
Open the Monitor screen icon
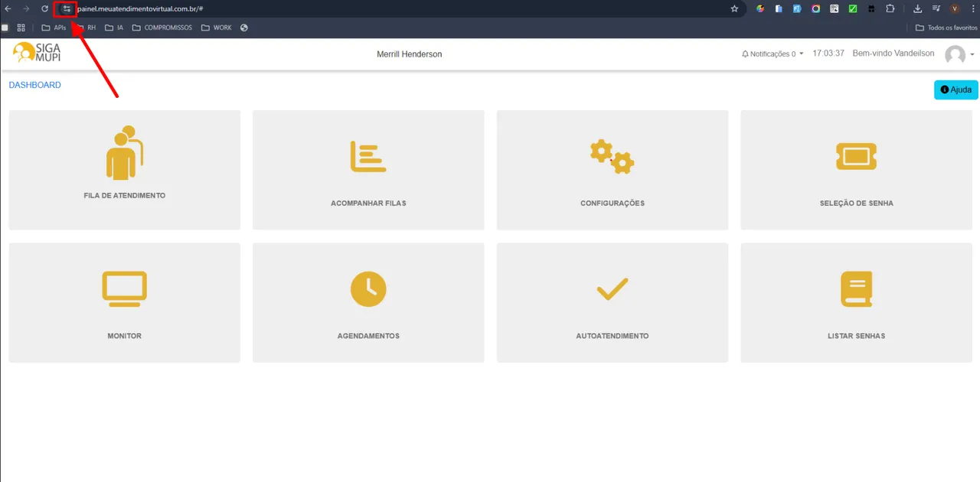pos(124,289)
